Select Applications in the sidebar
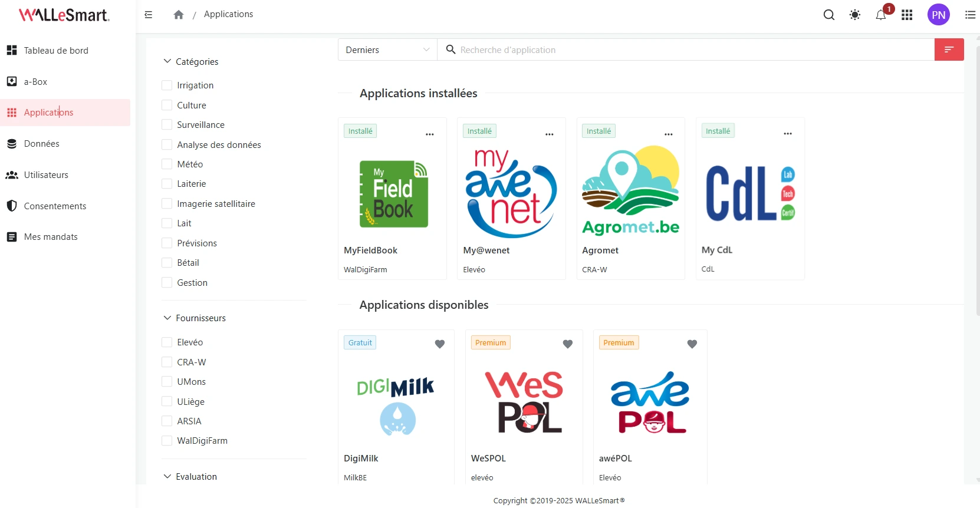Viewport: 980px width, 508px height. coord(65,113)
